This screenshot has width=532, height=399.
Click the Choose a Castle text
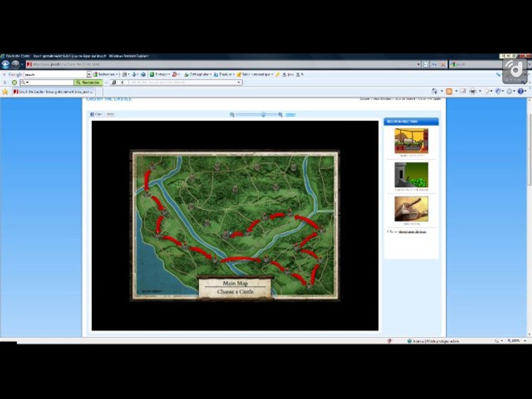coord(235,292)
